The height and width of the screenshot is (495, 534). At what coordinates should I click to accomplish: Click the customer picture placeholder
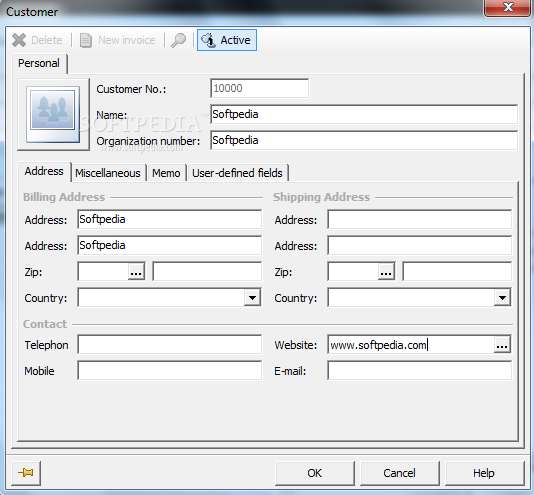53,114
